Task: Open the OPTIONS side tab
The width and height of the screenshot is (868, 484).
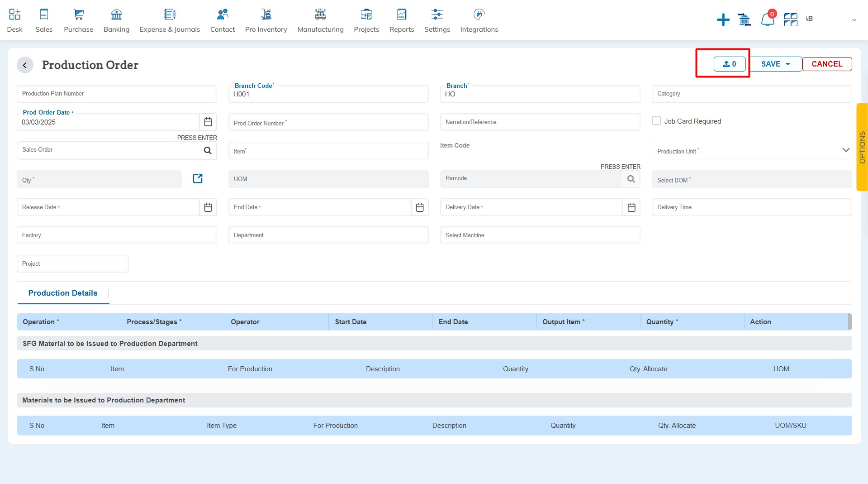Action: (862, 147)
